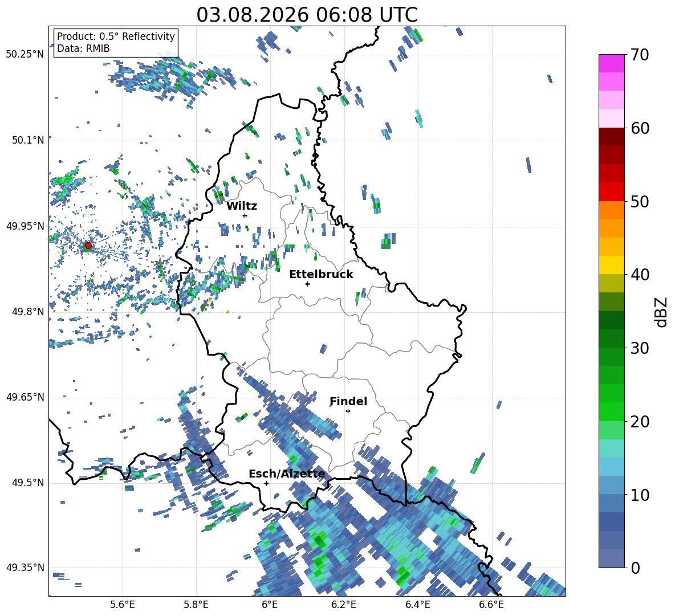Screen dimensions: 675x616
Task: Click the Ettelbruck city label
Action: point(321,275)
